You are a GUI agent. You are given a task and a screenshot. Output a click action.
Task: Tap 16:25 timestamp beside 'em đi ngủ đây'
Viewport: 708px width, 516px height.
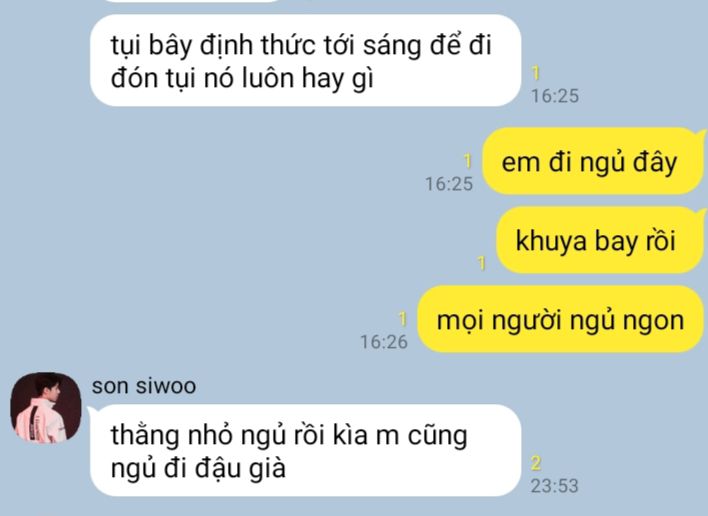coord(449,184)
